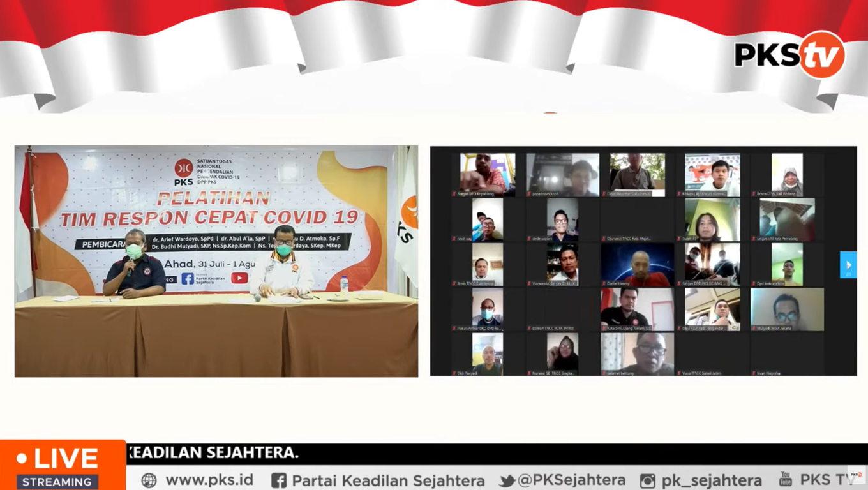This screenshot has width=868, height=490.
Task: Click the small PKS watermark in corner
Action: (x=857, y=475)
